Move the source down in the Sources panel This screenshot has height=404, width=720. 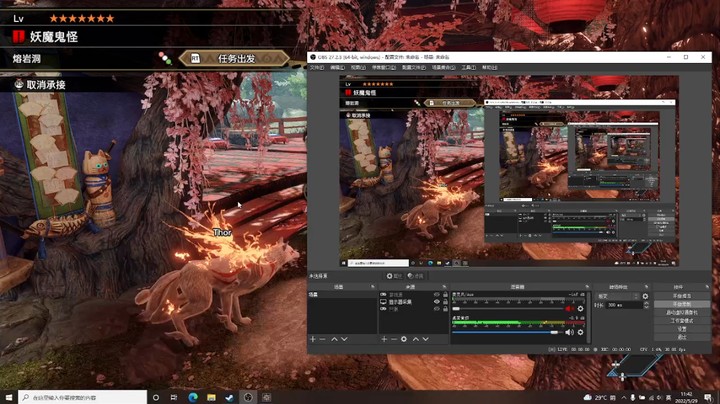coord(426,339)
